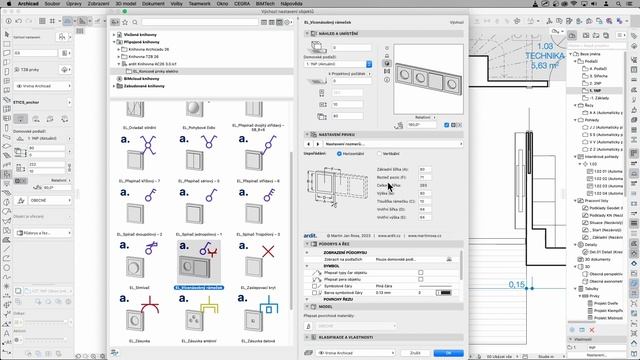Select 1. NP story in navigator
The image size is (640, 360).
tap(595, 91)
